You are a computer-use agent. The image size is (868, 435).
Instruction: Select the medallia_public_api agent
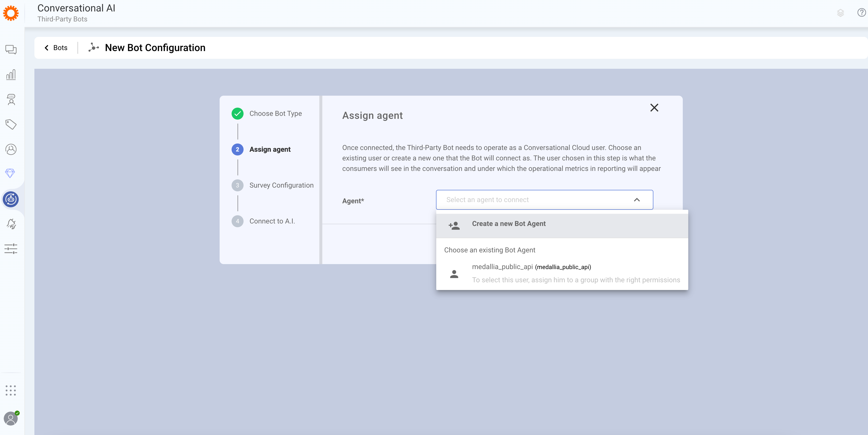point(562,274)
